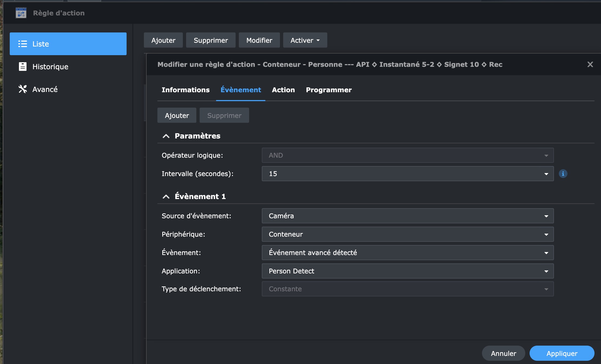This screenshot has width=601, height=364.
Task: Click the Appliquer button
Action: pos(562,353)
